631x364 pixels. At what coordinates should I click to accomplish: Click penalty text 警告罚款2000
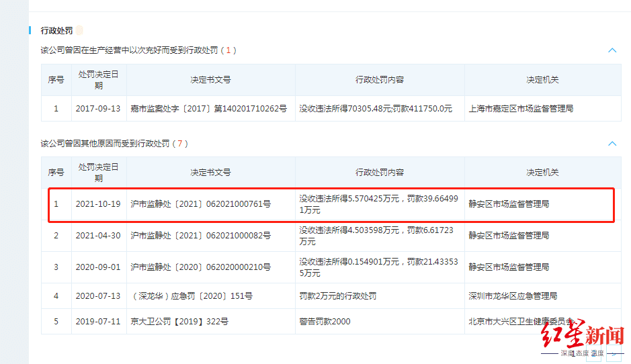325,322
